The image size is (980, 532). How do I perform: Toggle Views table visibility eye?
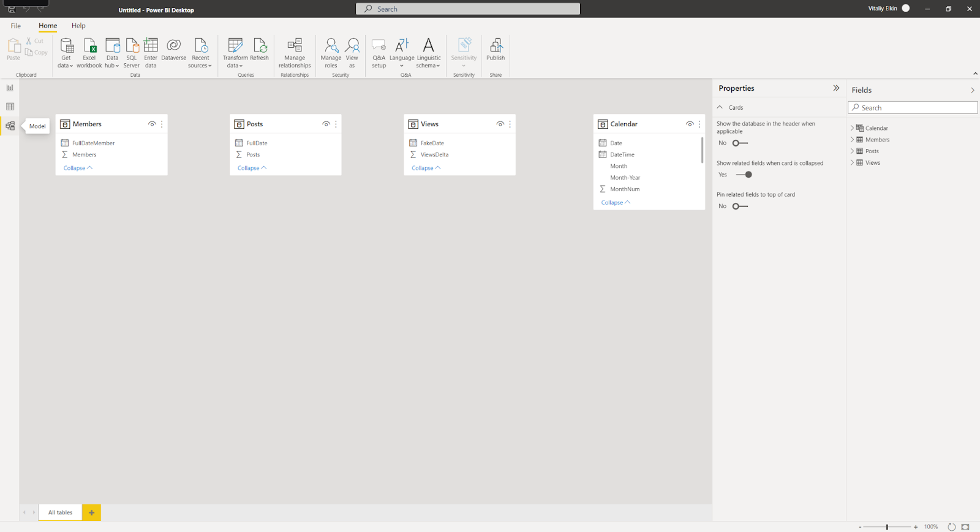(x=500, y=124)
